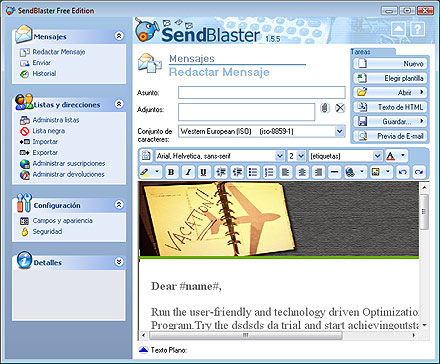Click the insert hyperlink globe icon
Viewport: 440px width, 364px height.
click(350, 172)
